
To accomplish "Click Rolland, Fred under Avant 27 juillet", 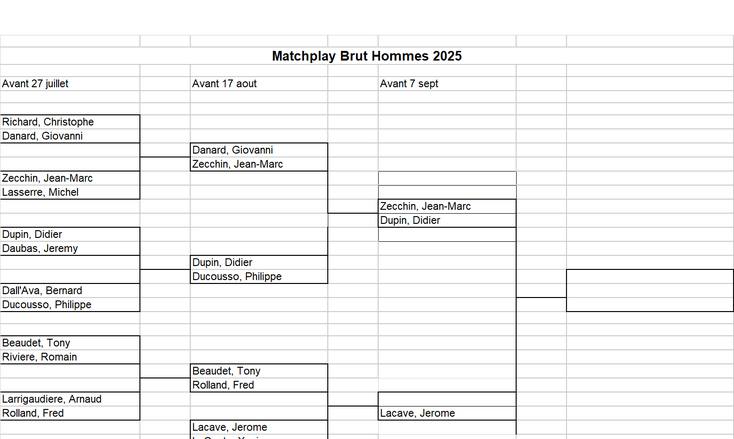I will pos(33,413).
